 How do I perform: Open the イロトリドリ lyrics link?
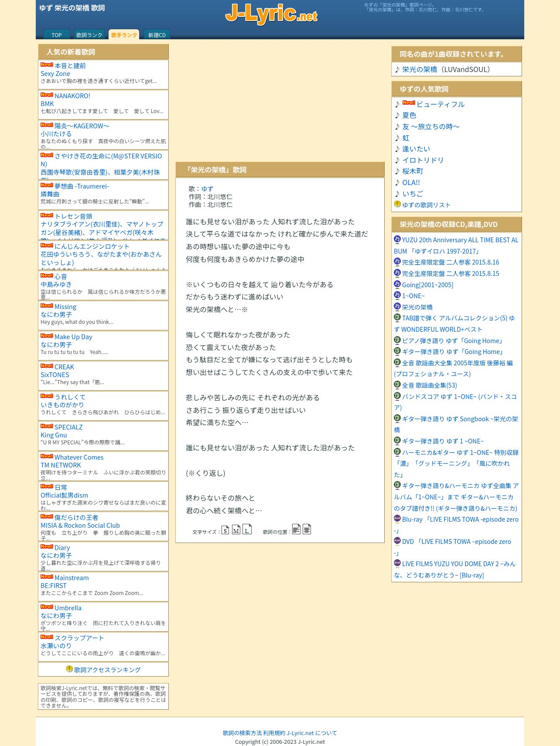click(423, 160)
